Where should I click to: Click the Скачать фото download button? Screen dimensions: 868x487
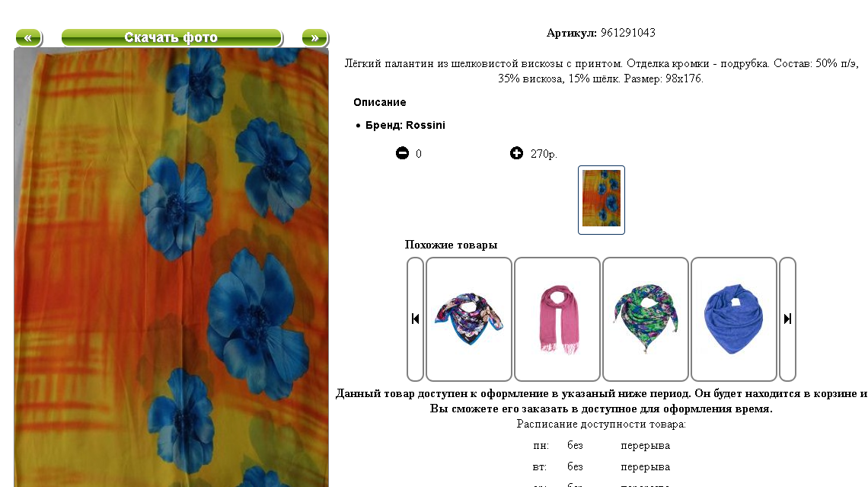171,37
